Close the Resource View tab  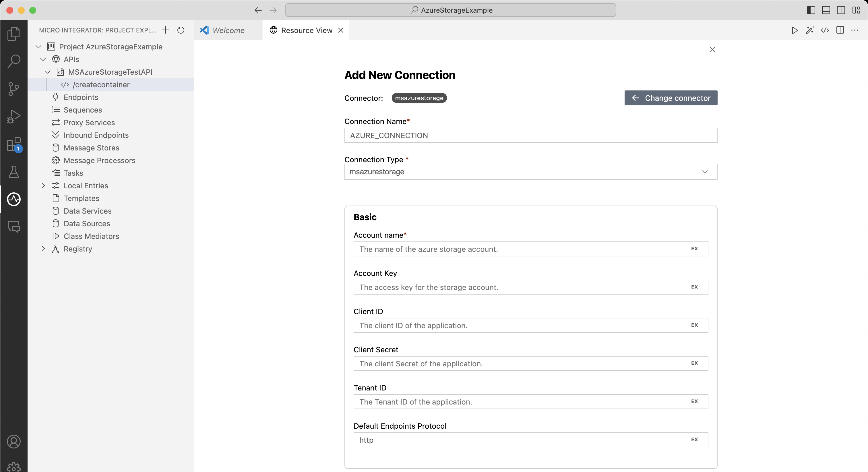point(341,30)
